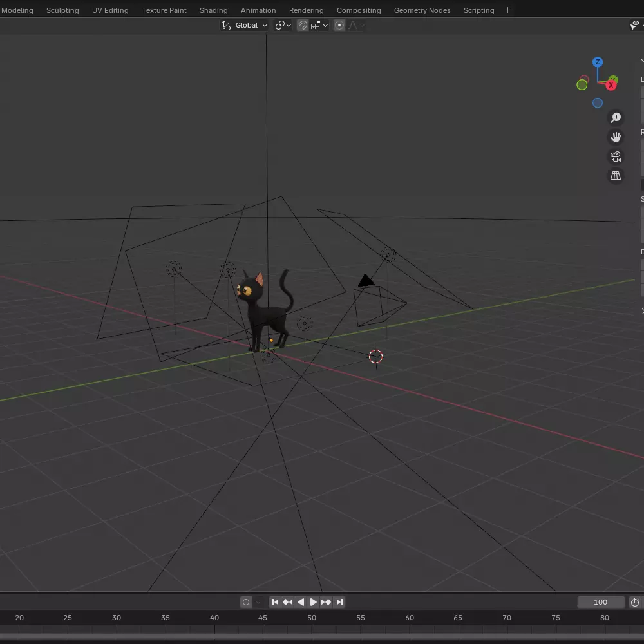
Task: Click frame 70 on the timeline ruler
Action: [x=507, y=618]
